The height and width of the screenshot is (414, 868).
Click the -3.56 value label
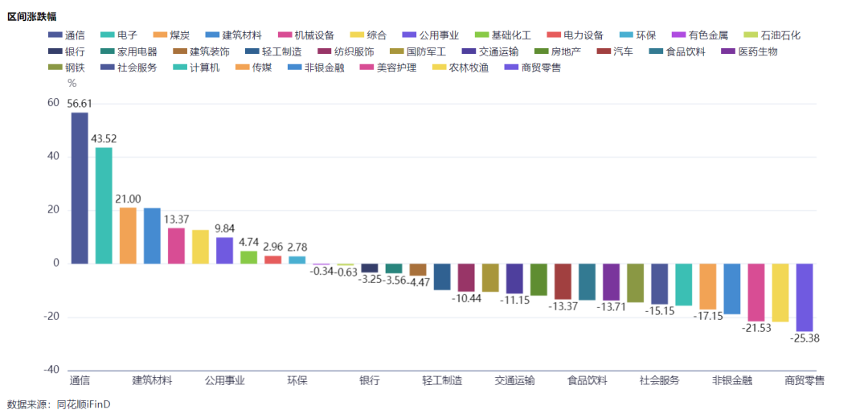click(394, 281)
